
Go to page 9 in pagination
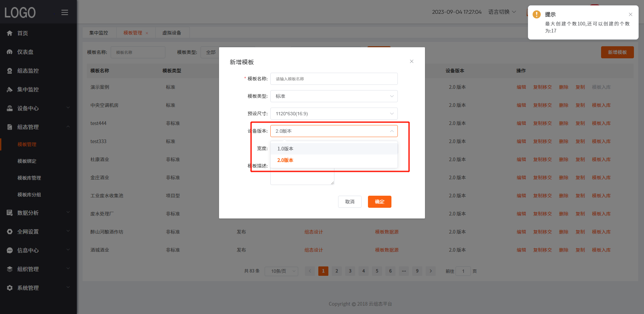click(x=417, y=271)
